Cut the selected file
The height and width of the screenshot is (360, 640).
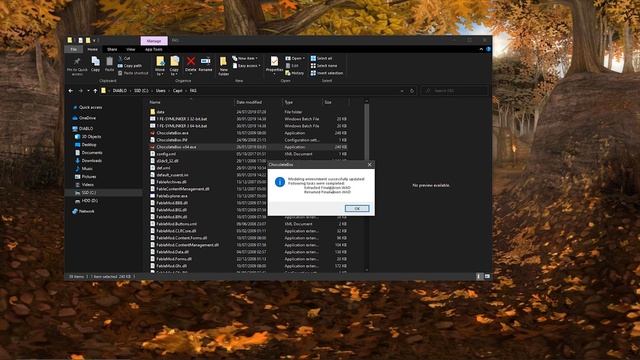124,58
